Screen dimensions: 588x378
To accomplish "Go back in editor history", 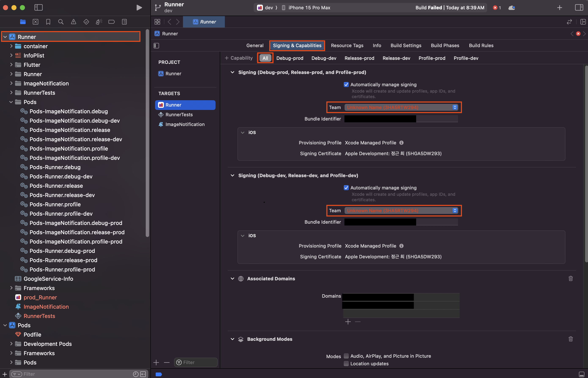I will 169,22.
